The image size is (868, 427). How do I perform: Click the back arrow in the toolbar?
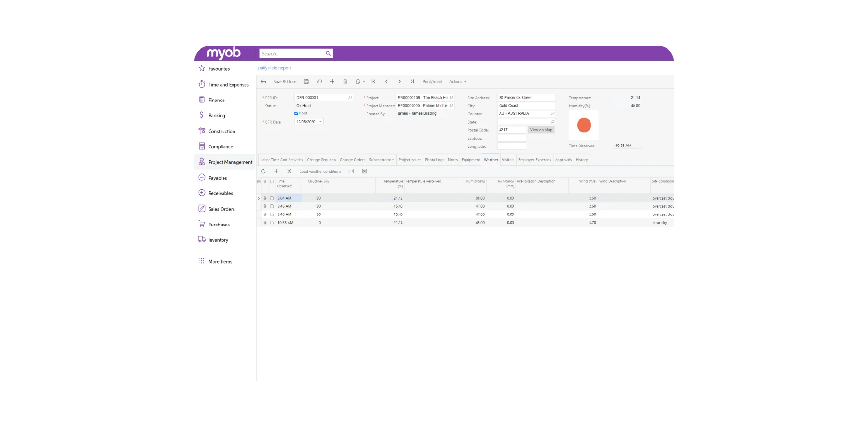click(x=263, y=82)
